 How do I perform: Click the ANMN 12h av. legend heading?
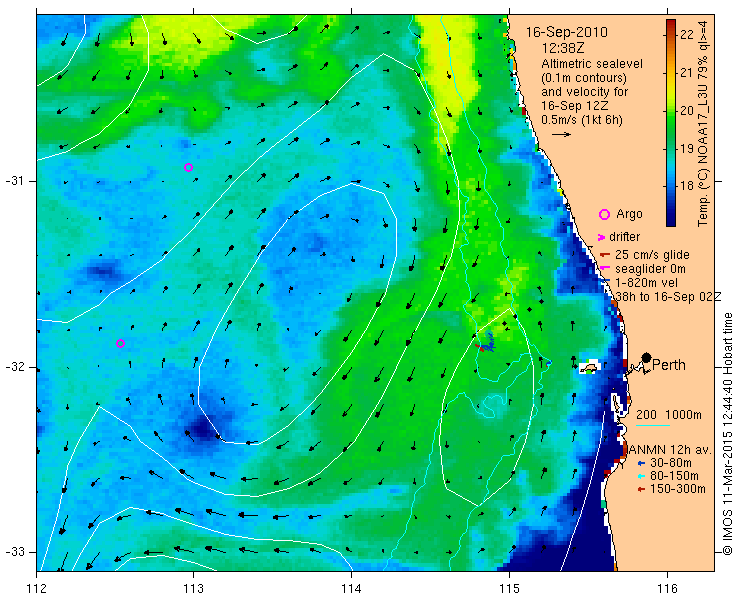coord(671,449)
